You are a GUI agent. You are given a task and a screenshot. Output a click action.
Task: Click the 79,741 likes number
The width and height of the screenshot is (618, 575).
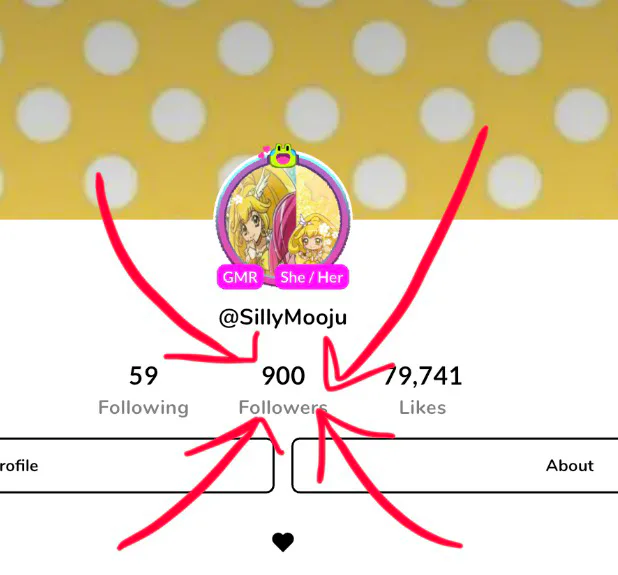(423, 376)
